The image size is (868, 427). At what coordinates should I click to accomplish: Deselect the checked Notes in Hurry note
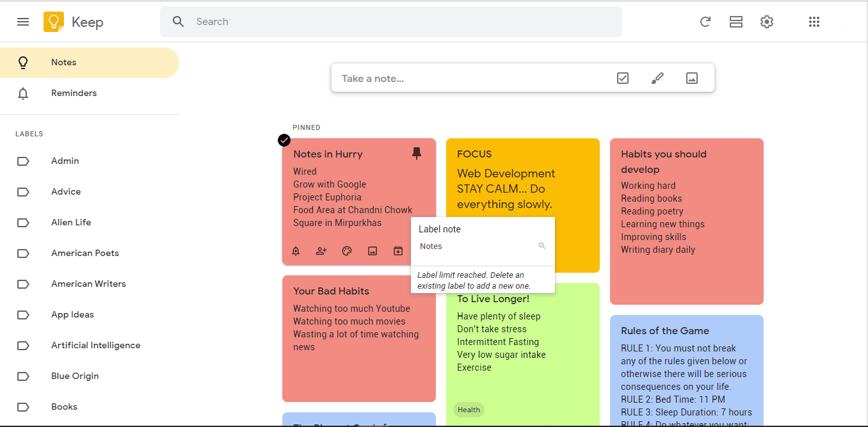pos(284,140)
